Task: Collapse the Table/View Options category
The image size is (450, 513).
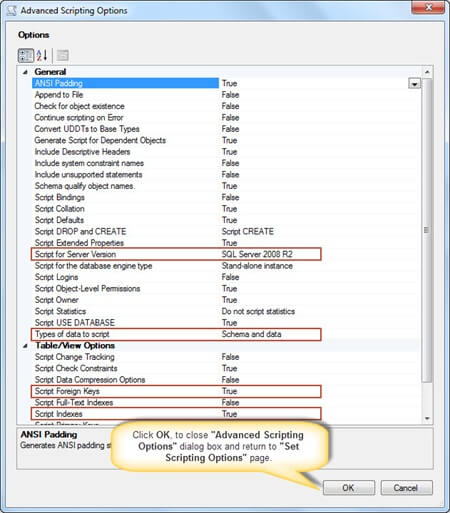Action: pos(25,346)
